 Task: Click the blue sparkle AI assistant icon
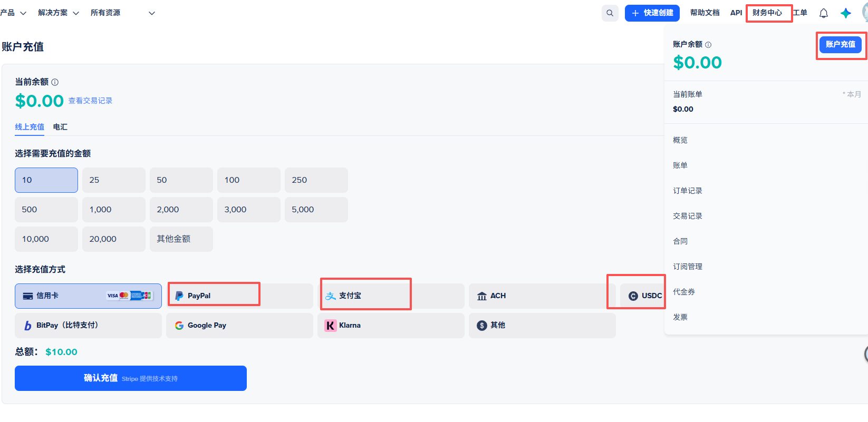pos(846,13)
